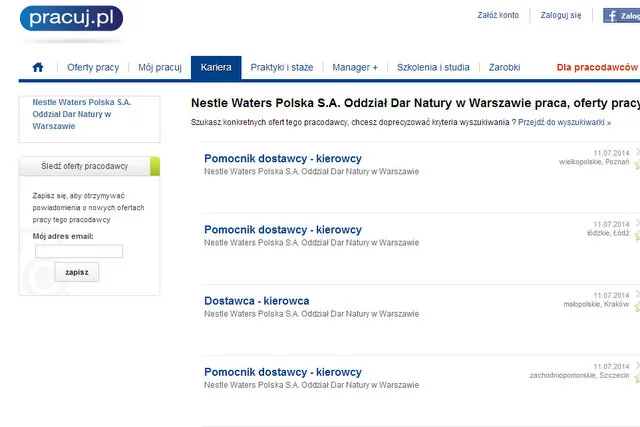The image size is (640, 427).
Task: Click the pracuj.pl logo
Action: click(71, 18)
